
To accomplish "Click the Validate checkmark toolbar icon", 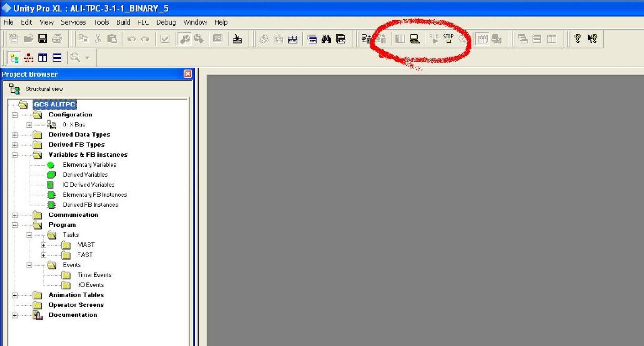I will 165,39.
